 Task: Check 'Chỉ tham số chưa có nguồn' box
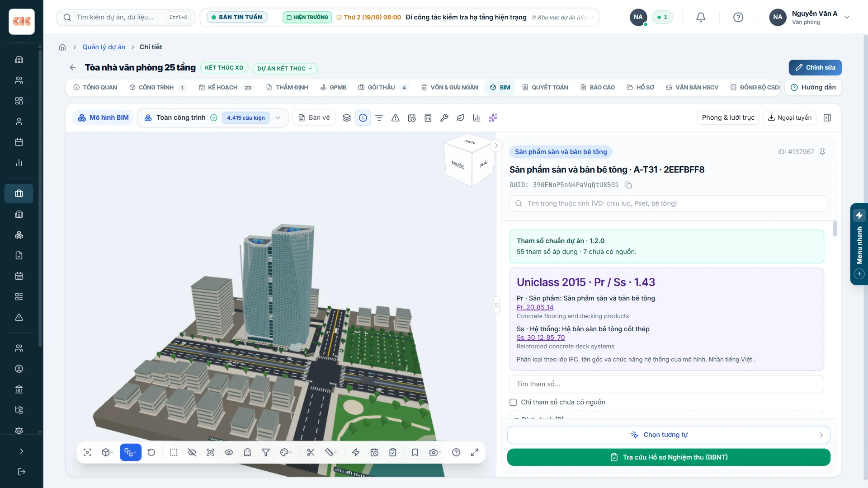[x=513, y=402]
